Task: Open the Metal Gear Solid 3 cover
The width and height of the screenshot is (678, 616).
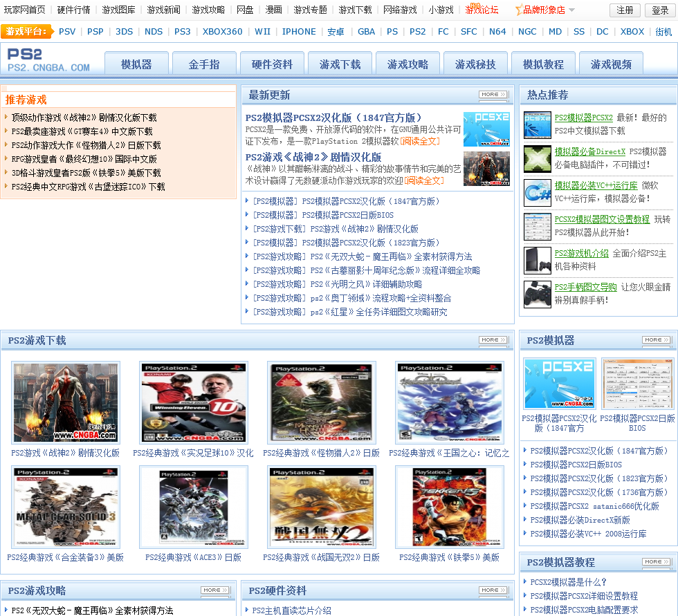Action: (65, 507)
